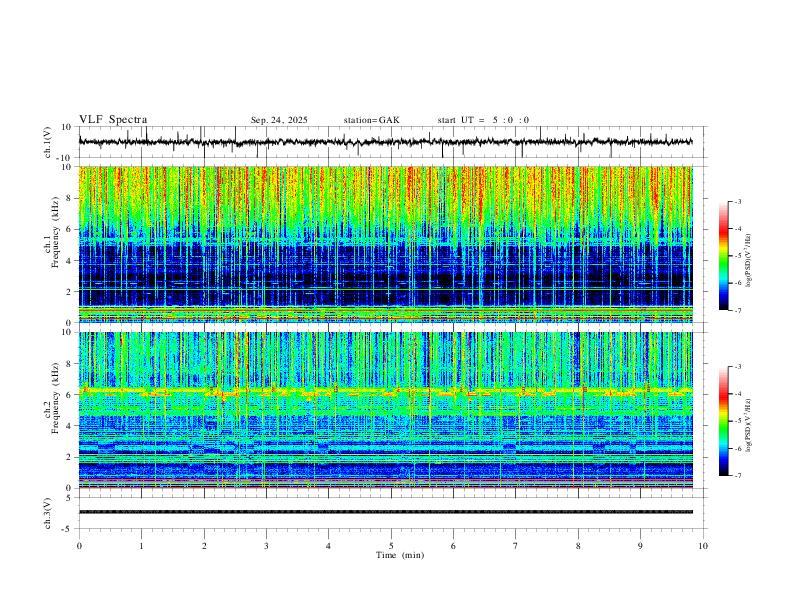Click the 'ch.1(V)' axis label

tap(48, 142)
